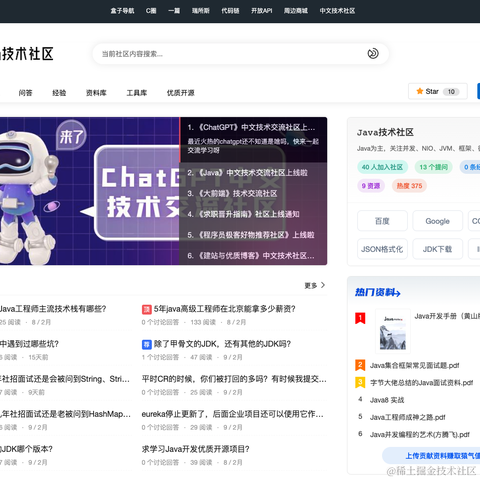Screen dimensions: 480x480
Task: Click the 热度 375 tag
Action: pyautogui.click(x=409, y=186)
